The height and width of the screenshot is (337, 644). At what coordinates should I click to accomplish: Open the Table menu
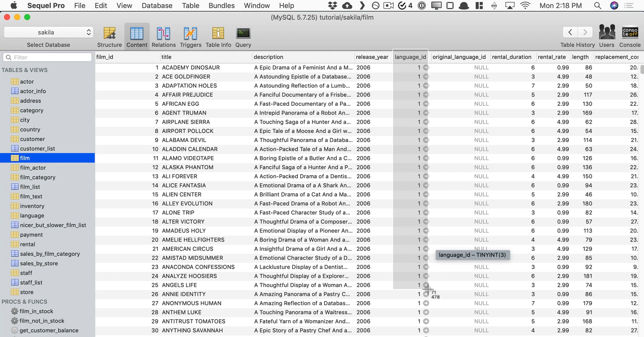190,5
